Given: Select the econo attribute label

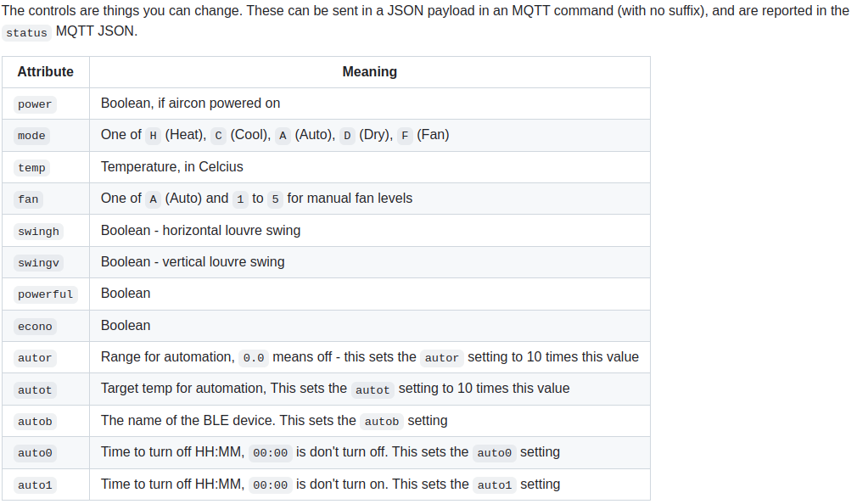Looking at the screenshot, I should [35, 327].
